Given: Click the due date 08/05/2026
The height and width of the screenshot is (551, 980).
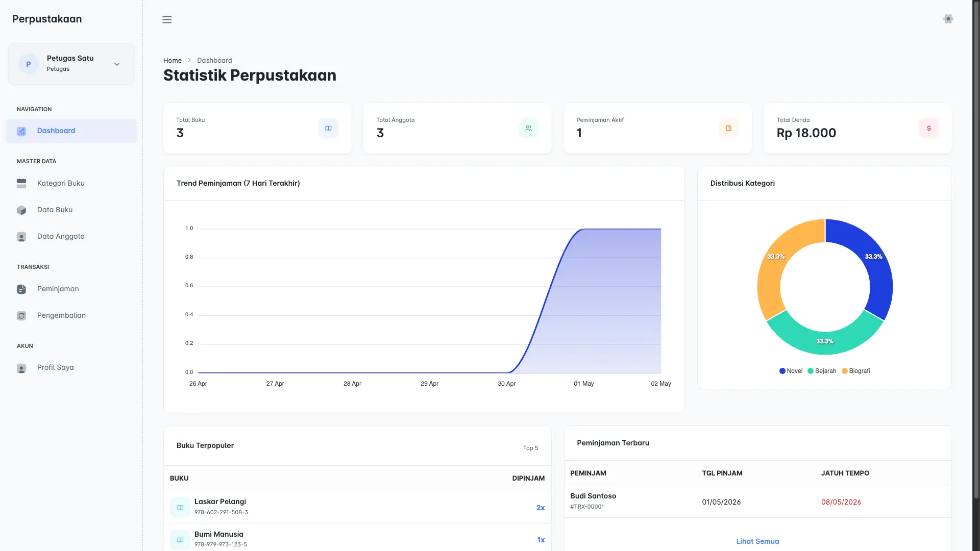Looking at the screenshot, I should [x=841, y=502].
